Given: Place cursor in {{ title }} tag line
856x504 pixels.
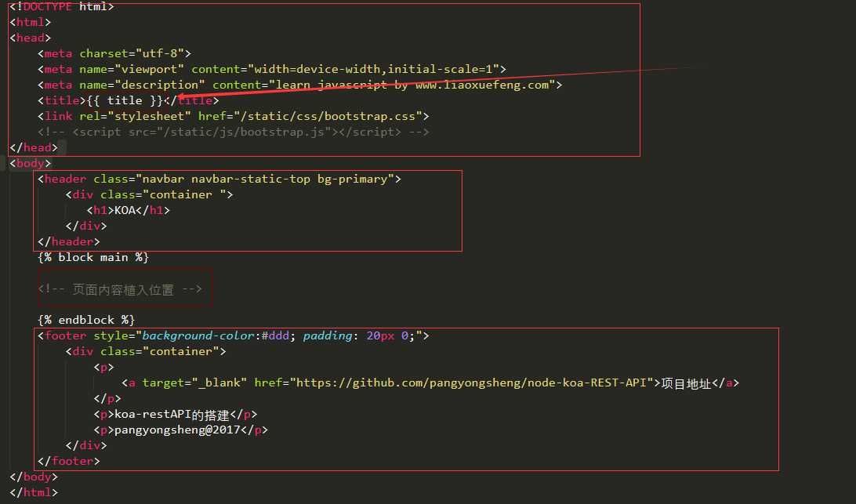Looking at the screenshot, I should (x=129, y=100).
